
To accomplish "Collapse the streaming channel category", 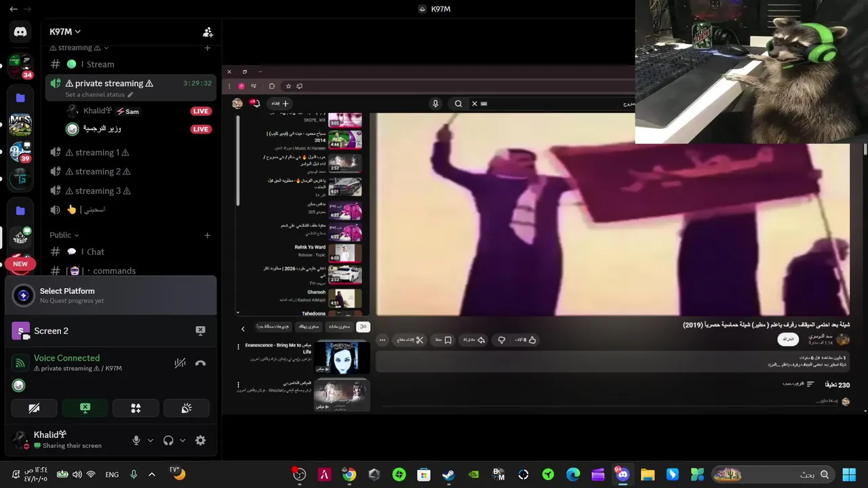I will coord(79,47).
